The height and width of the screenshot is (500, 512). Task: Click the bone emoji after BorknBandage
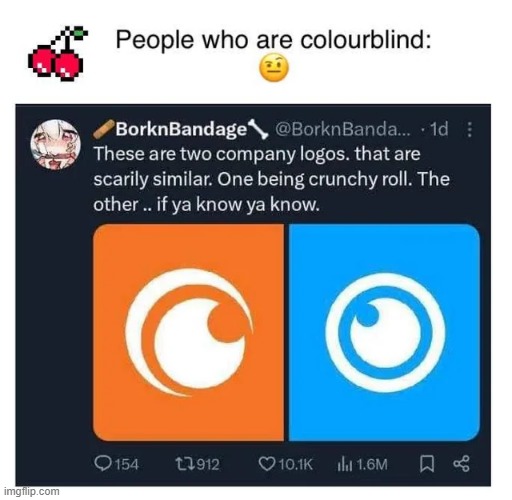coord(258,130)
